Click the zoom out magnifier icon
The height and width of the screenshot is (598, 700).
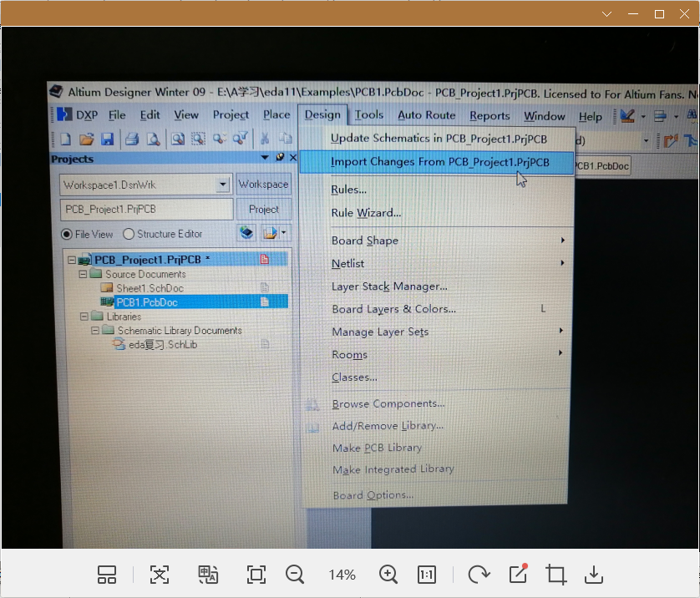coord(295,575)
